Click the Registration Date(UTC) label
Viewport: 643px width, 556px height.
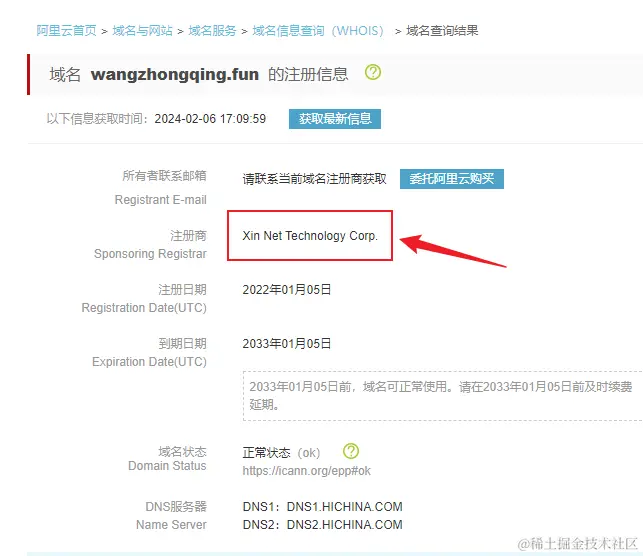coord(144,308)
